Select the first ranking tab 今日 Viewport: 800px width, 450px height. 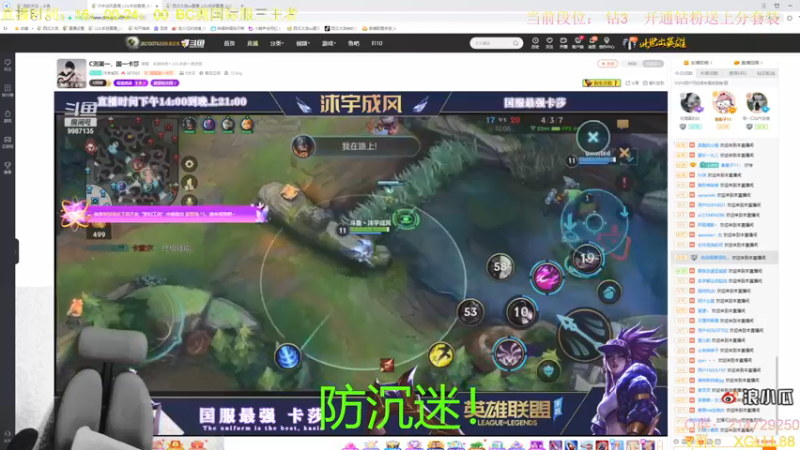pyautogui.click(x=684, y=73)
